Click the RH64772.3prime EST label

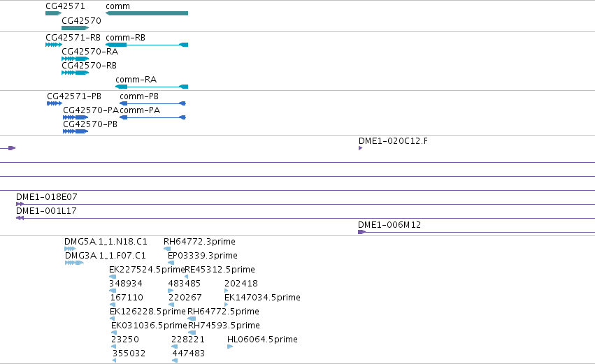pyautogui.click(x=199, y=242)
